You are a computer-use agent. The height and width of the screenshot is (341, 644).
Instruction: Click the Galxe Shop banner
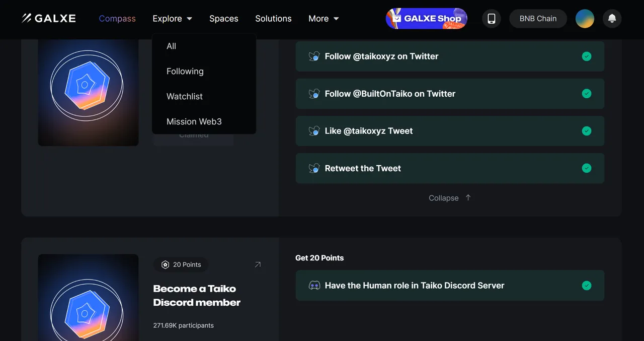427,19
